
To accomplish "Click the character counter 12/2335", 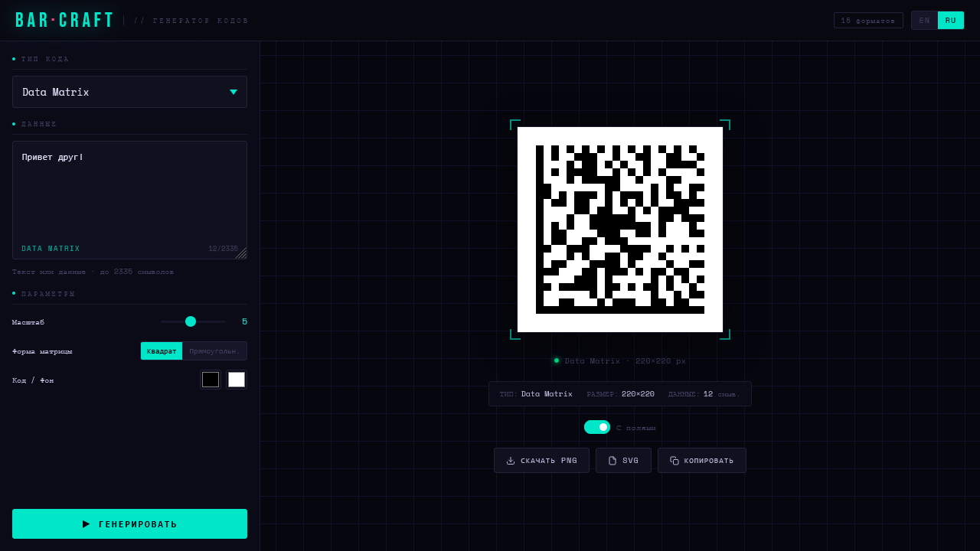I will pyautogui.click(x=224, y=249).
